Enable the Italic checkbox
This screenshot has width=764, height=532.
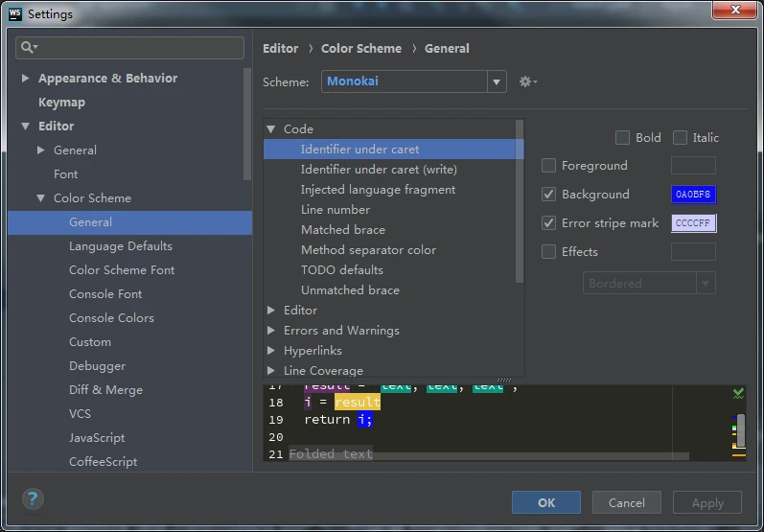click(x=681, y=138)
